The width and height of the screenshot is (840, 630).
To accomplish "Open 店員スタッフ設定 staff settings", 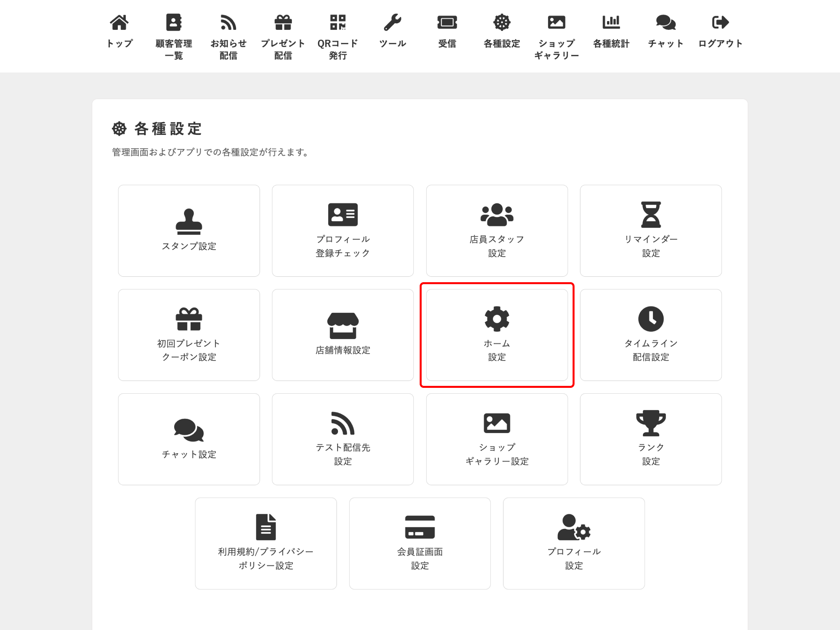I will point(497,230).
